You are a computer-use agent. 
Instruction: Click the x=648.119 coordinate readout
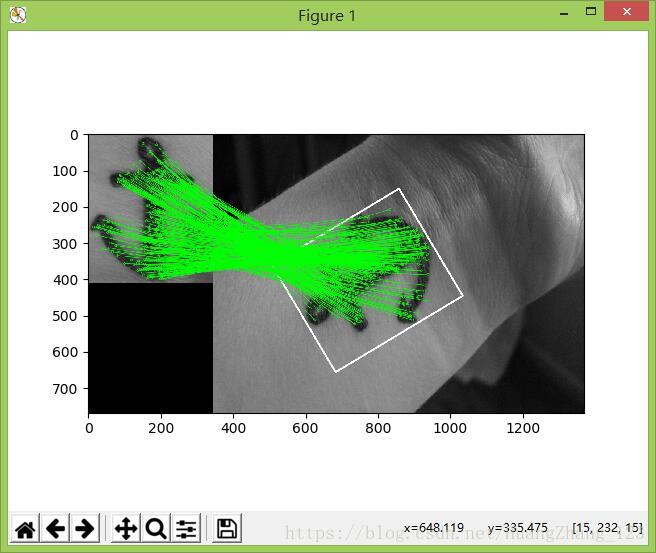point(434,527)
